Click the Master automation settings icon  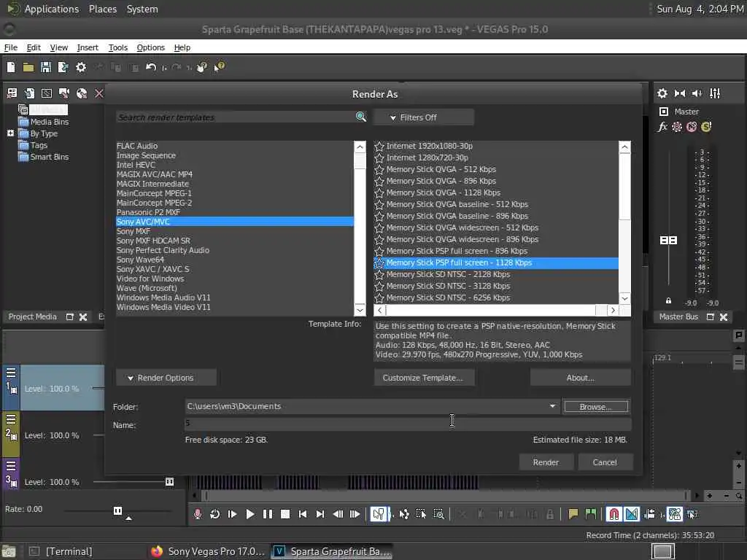[677, 127]
